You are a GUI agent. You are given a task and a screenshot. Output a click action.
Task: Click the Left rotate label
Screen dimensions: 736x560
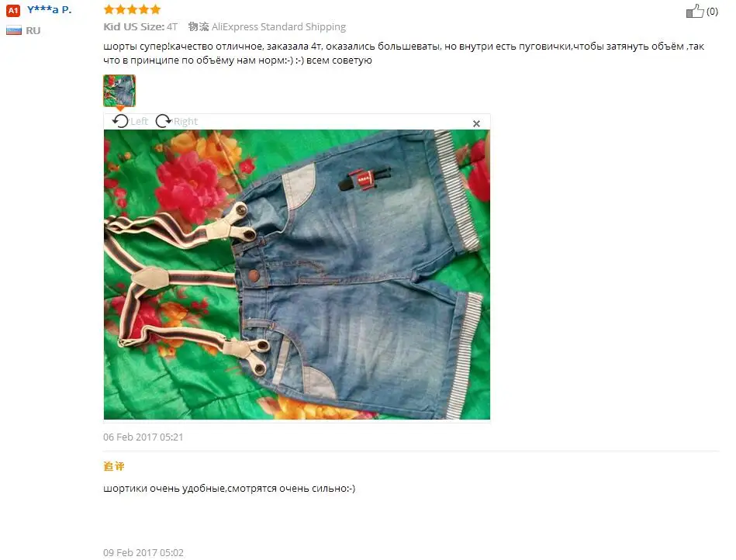(x=140, y=122)
